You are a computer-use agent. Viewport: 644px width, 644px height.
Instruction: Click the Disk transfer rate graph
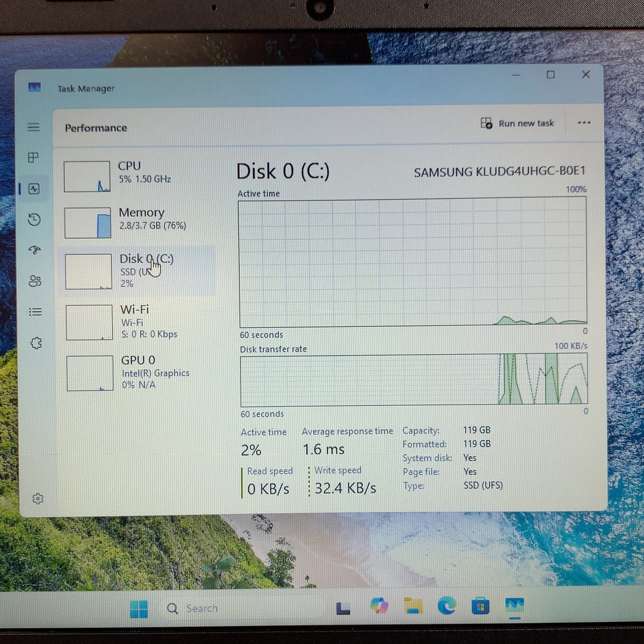pyautogui.click(x=414, y=379)
